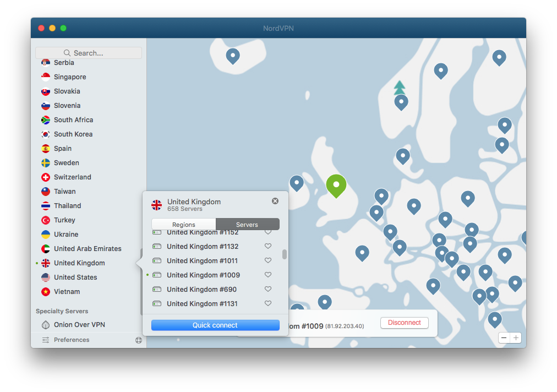557x392 pixels.
Task: Click the red Disconnect button
Action: [405, 323]
